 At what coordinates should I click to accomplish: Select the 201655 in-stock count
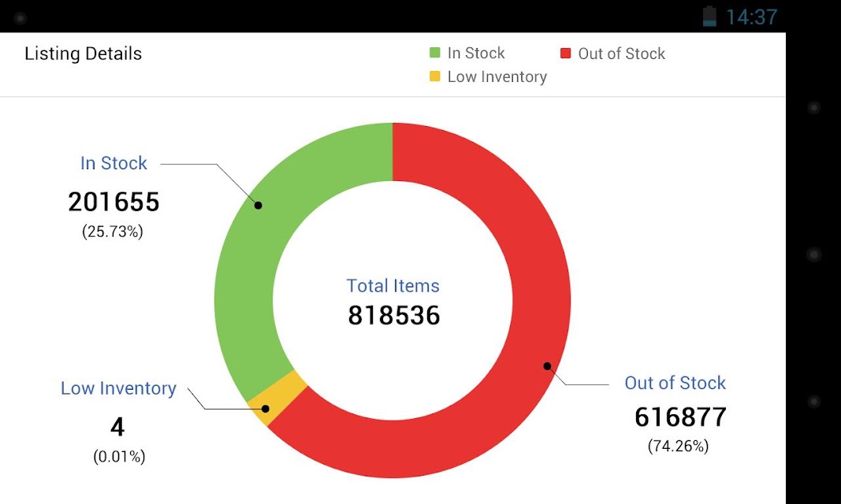pyautogui.click(x=113, y=202)
